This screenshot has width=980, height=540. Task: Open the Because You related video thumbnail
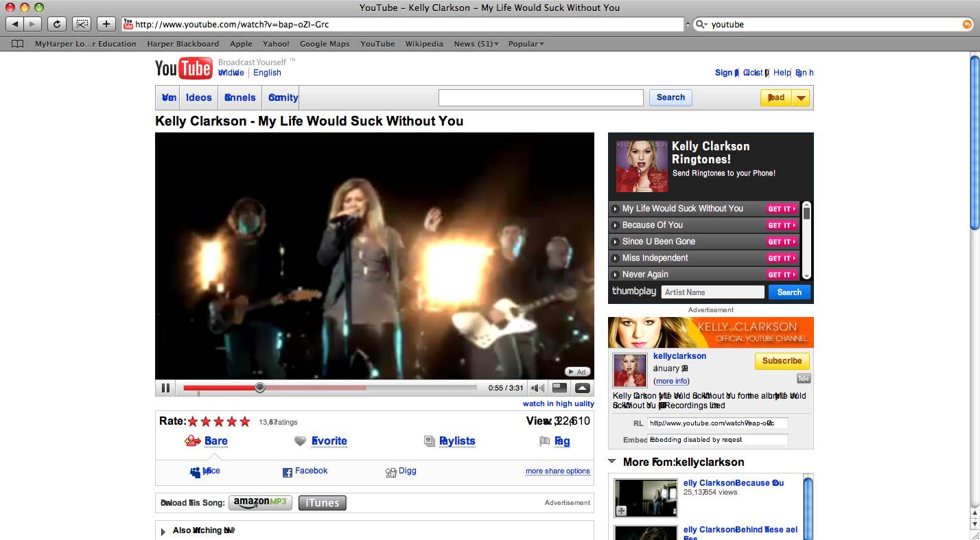coord(645,497)
